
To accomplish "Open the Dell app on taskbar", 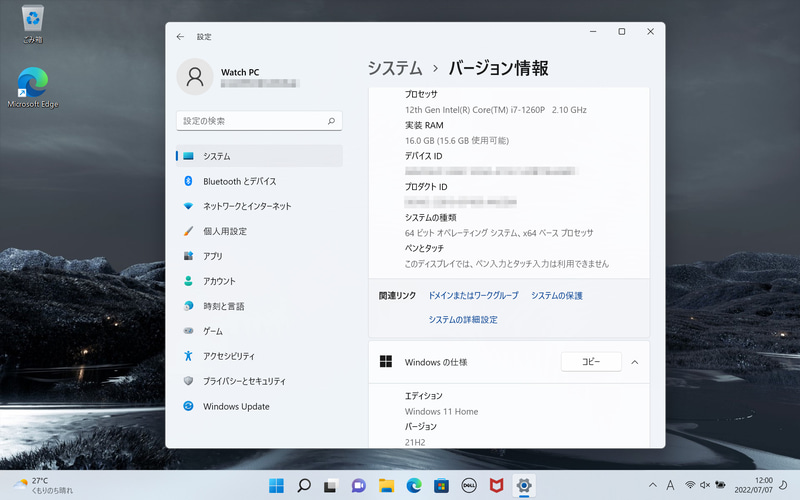I will pyautogui.click(x=469, y=486).
